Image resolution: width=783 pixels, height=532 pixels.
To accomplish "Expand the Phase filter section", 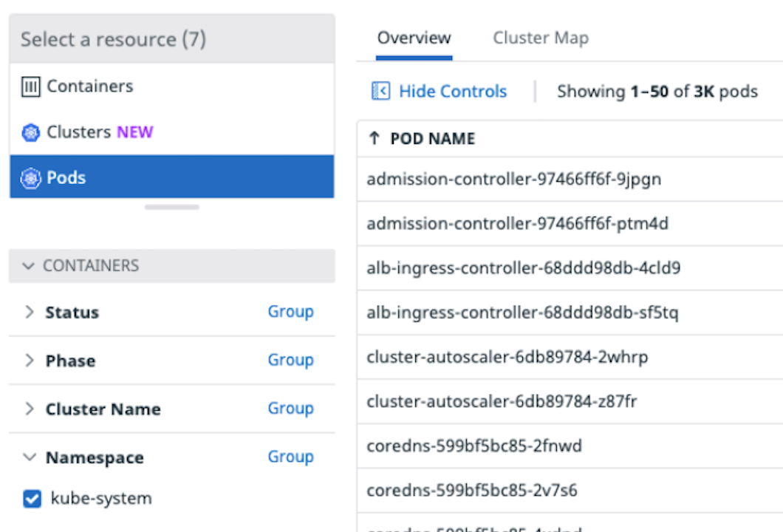I will tap(30, 361).
